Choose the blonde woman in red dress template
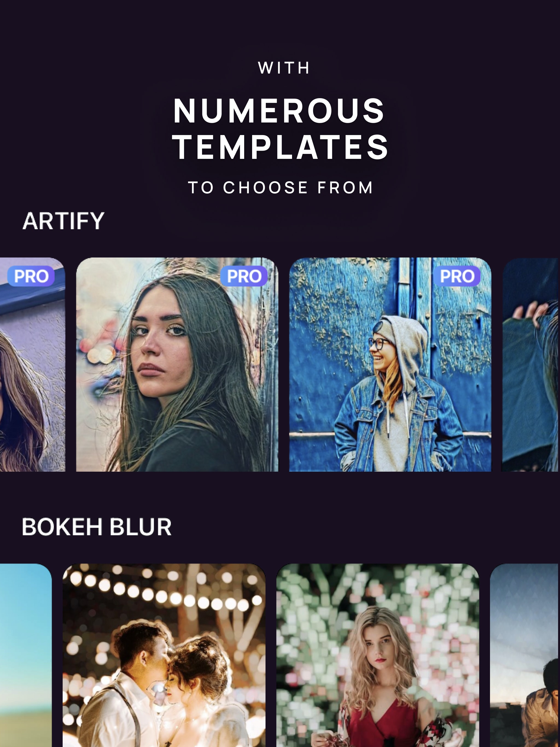The width and height of the screenshot is (560, 747). [x=378, y=655]
